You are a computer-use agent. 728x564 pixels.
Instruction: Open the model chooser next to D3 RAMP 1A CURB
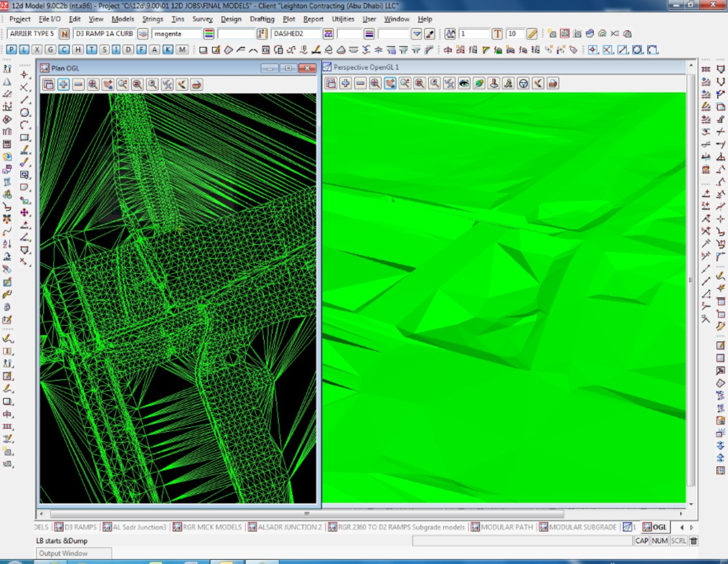[x=143, y=34]
